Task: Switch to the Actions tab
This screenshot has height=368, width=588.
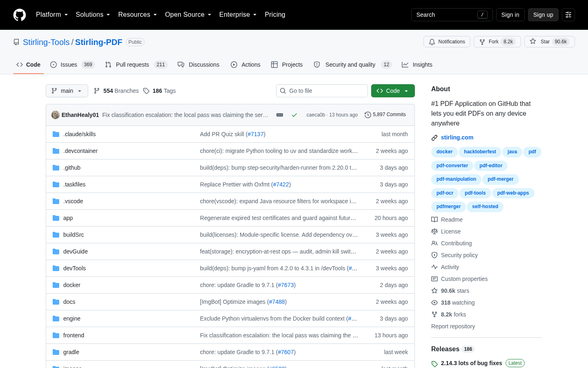Action: coord(245,65)
